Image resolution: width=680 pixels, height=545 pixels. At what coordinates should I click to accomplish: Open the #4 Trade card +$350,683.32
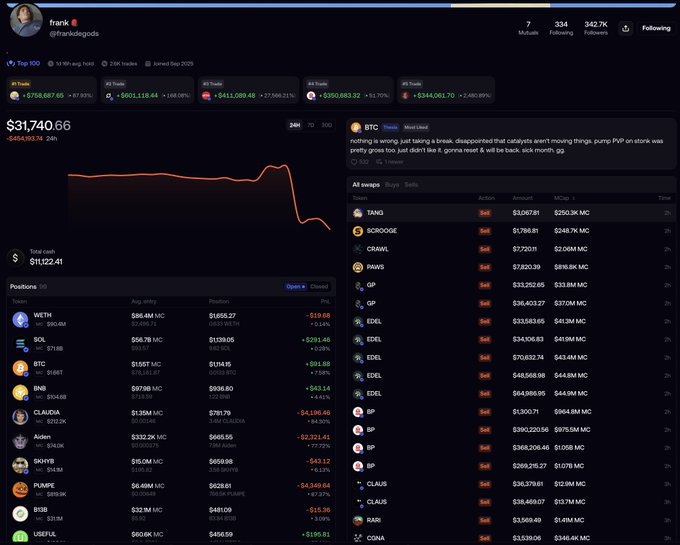(348, 90)
